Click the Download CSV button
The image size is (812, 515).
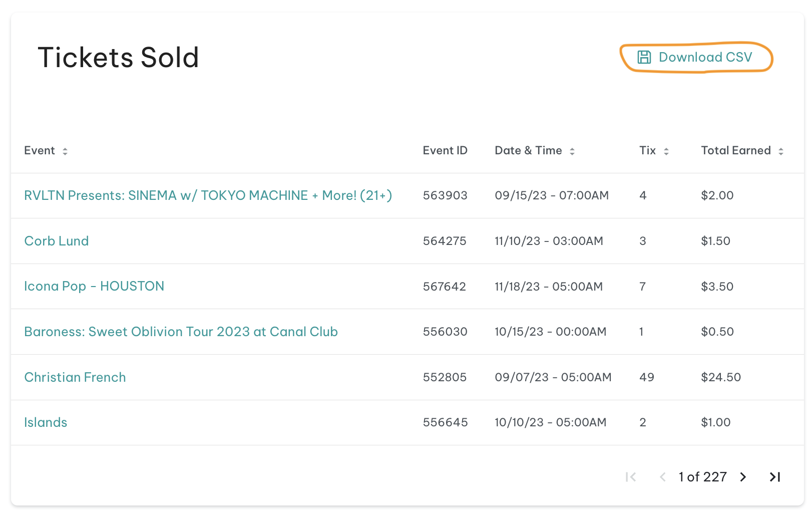click(x=696, y=57)
